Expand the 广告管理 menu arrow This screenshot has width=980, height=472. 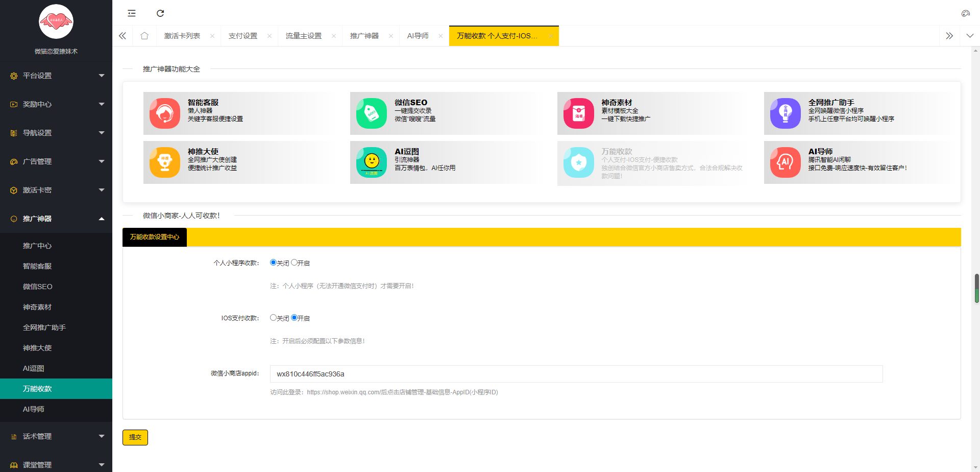[x=102, y=161]
